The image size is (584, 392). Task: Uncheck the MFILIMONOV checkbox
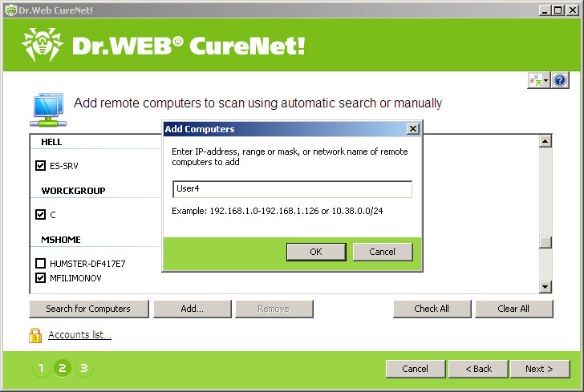(x=40, y=277)
